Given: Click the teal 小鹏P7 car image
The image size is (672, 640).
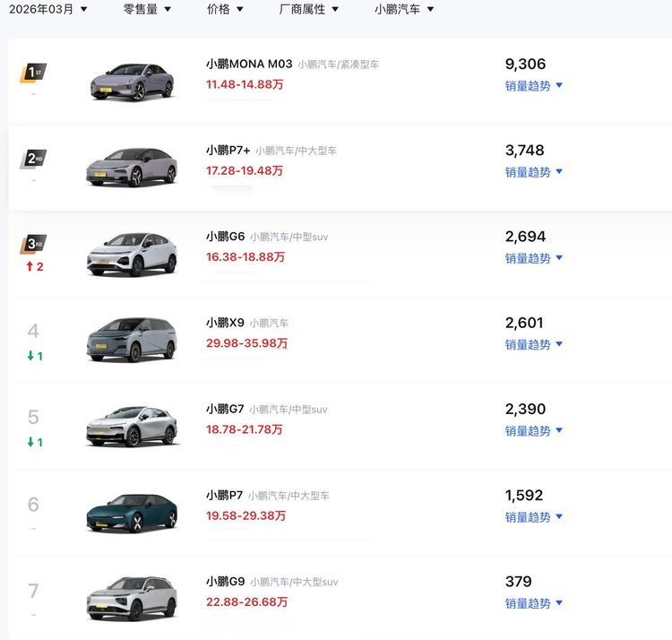Looking at the screenshot, I should 132,513.
